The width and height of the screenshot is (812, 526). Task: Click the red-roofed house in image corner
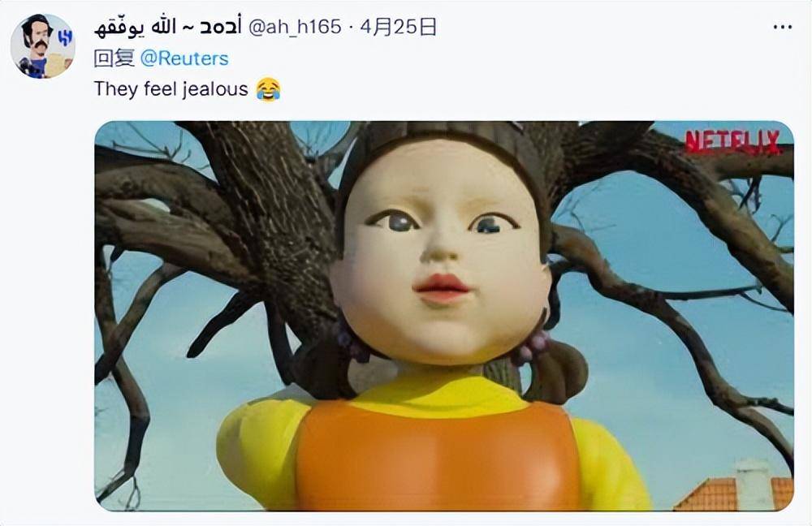pos(736,491)
